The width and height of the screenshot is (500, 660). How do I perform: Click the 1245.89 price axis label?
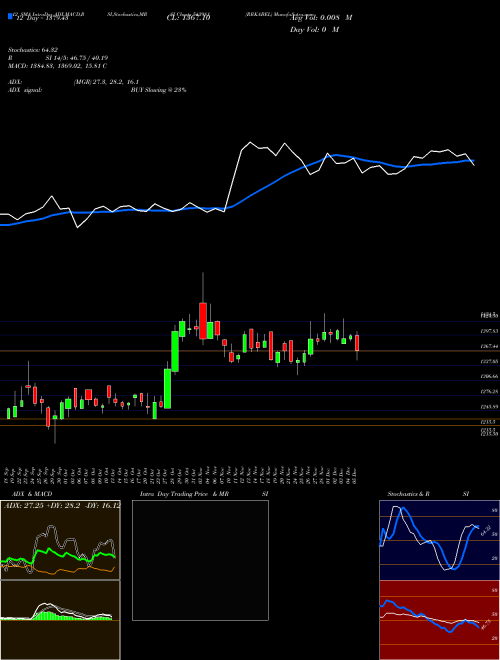(489, 407)
